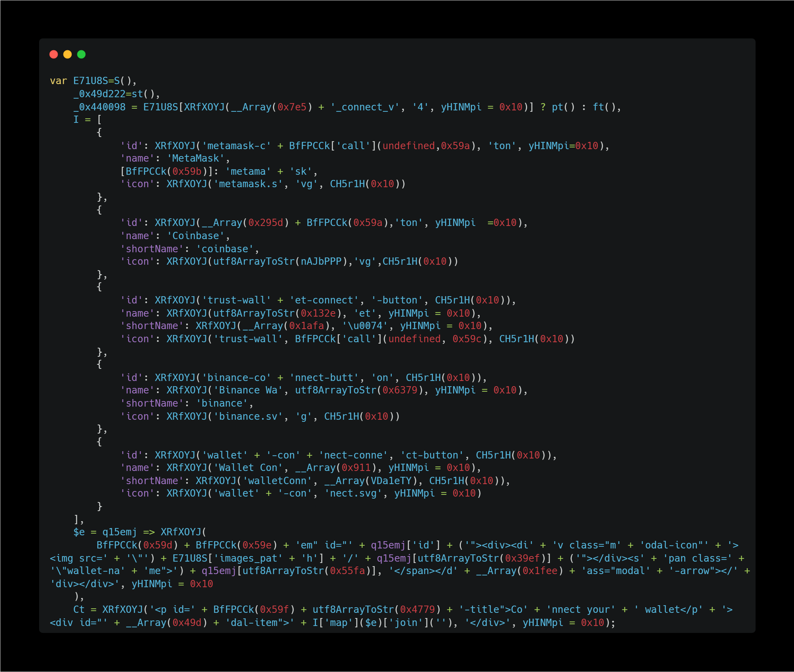Click the hex value 0x59a after 'undefined,'
794x672 pixels.
point(455,146)
